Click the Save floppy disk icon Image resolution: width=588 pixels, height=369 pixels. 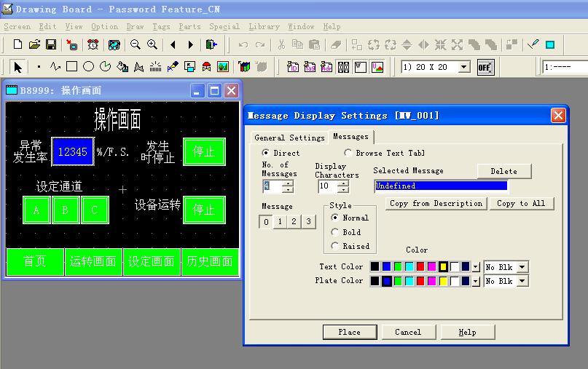point(51,45)
